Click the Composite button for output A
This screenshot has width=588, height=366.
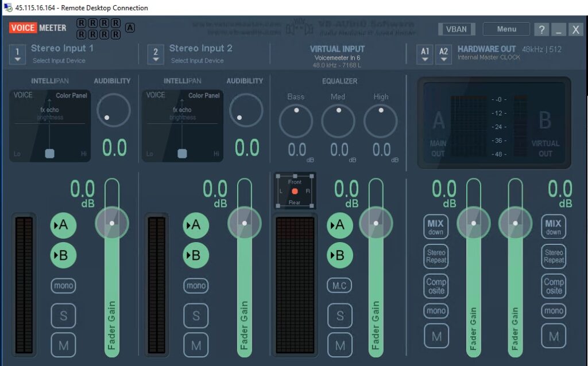click(x=436, y=286)
